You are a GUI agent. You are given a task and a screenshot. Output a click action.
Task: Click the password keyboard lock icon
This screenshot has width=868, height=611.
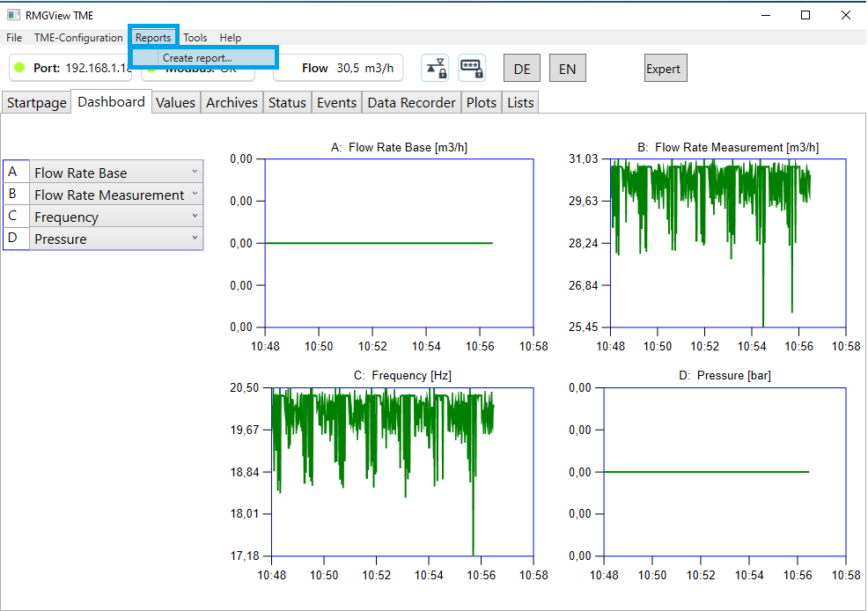point(472,68)
